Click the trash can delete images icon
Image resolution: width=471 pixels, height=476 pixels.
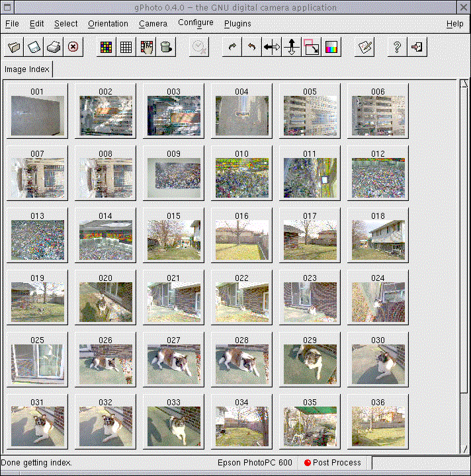click(x=166, y=47)
